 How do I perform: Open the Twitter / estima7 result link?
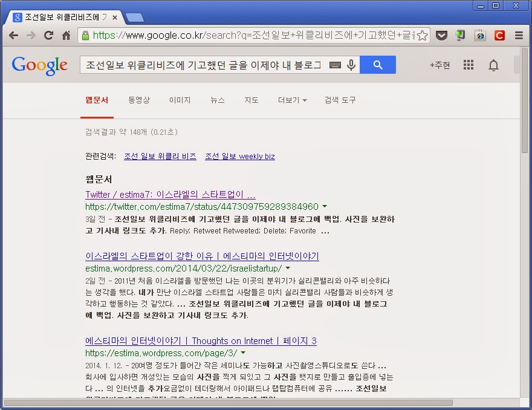tap(170, 195)
